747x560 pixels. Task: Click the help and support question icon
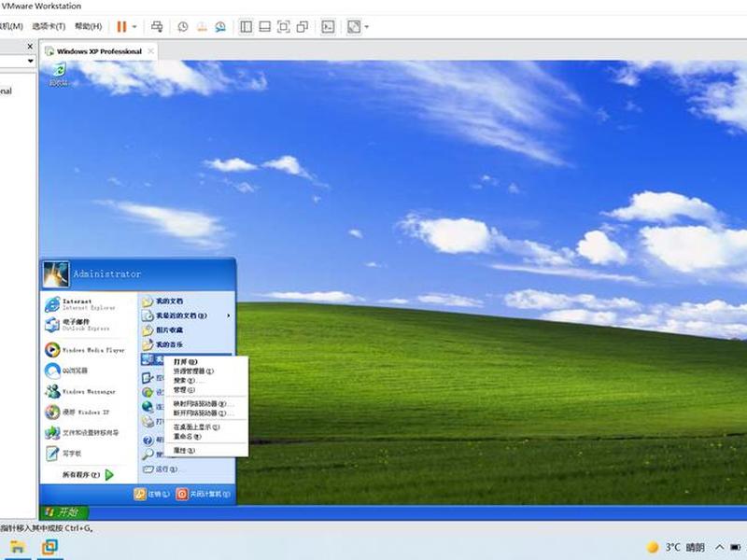(x=148, y=441)
